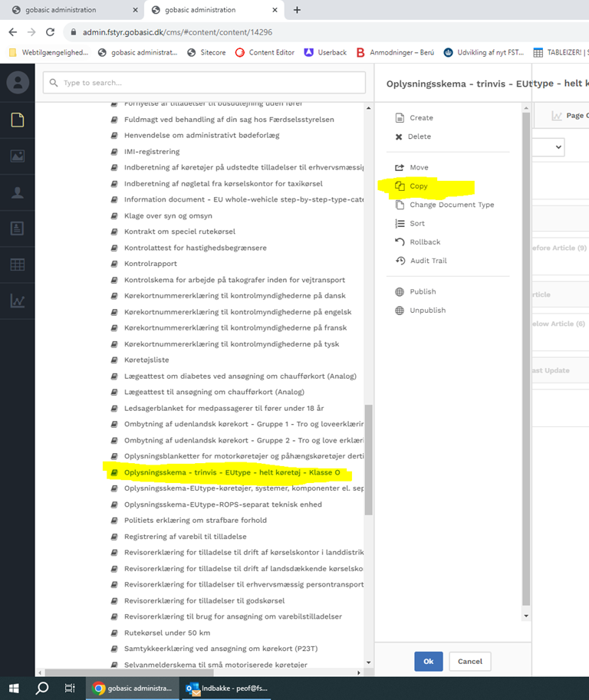The width and height of the screenshot is (589, 700).
Task: Click the profile avatar icon
Action: (18, 83)
